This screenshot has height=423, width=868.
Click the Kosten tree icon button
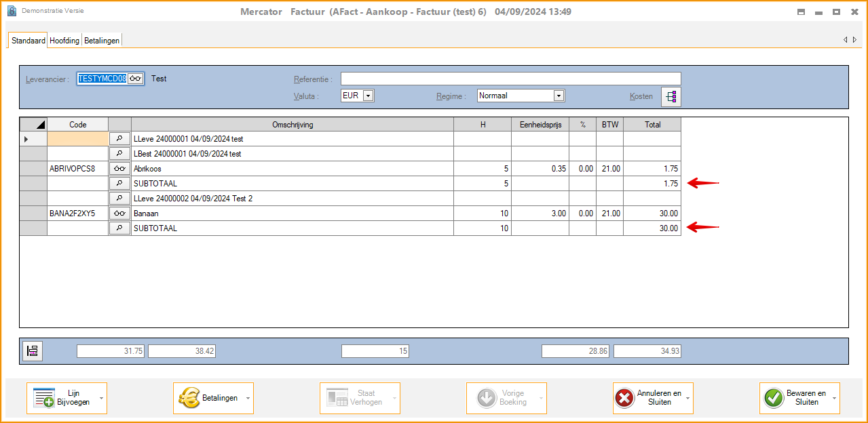click(x=671, y=97)
